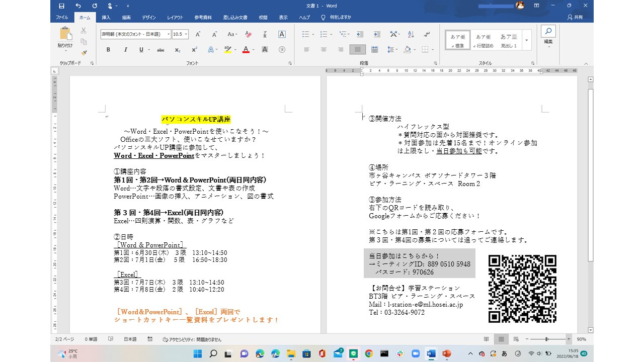Screen dimensions: 644x362
Task: Toggle subscript (x₂) formatting
Action: click(x=178, y=50)
